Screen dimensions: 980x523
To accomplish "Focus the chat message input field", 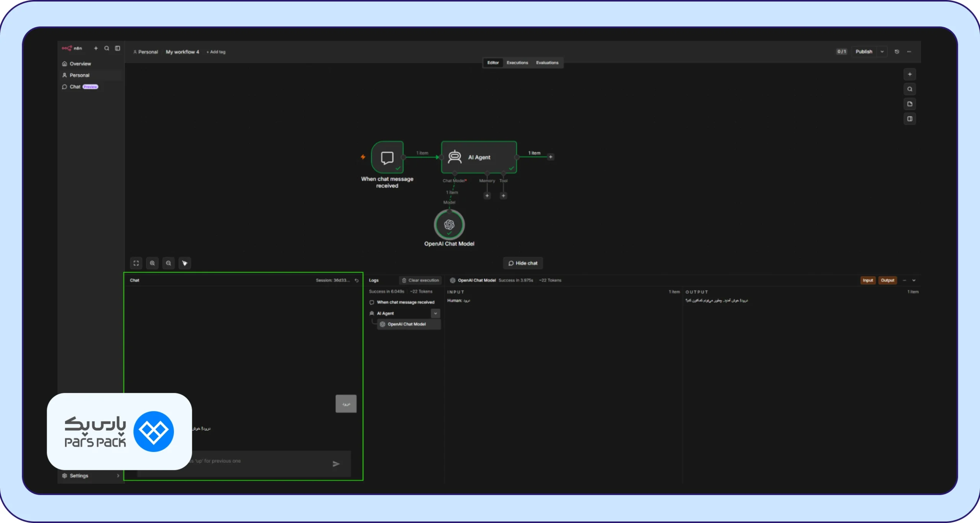I will [244, 464].
